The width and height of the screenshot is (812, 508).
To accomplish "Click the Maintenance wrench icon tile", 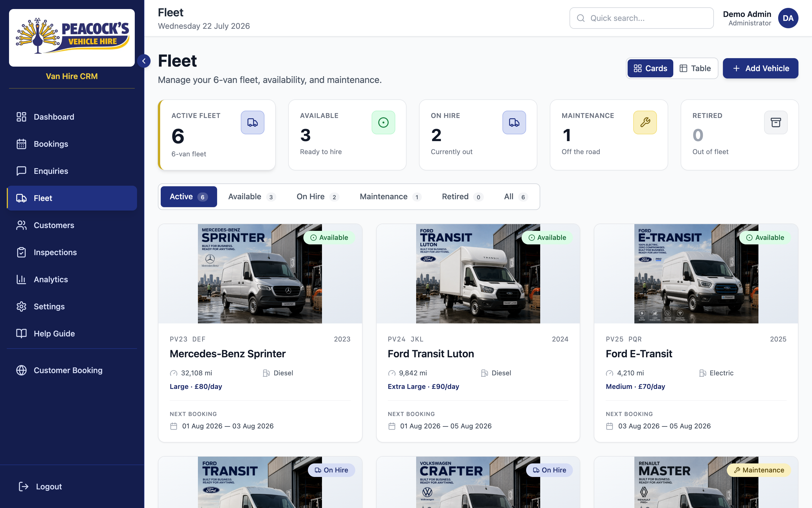I will pos(645,123).
